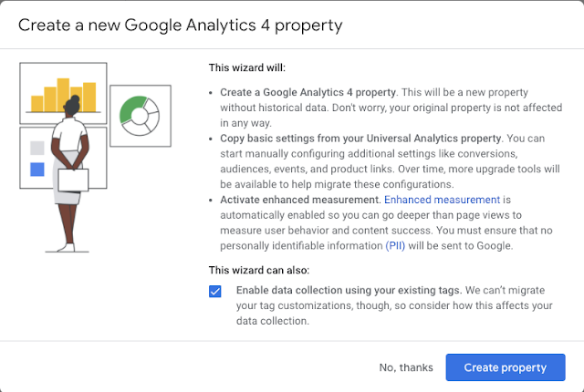Viewport: 584px width, 392px height.
Task: Click the "This wizard will:" heading
Action: point(249,67)
